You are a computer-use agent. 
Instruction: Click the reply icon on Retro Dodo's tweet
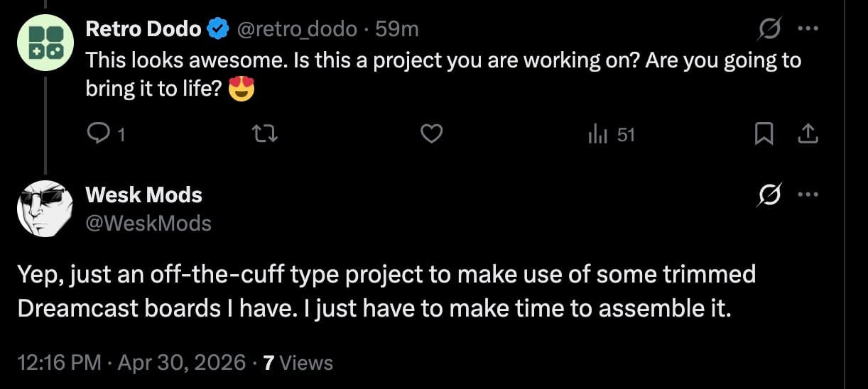click(x=95, y=133)
